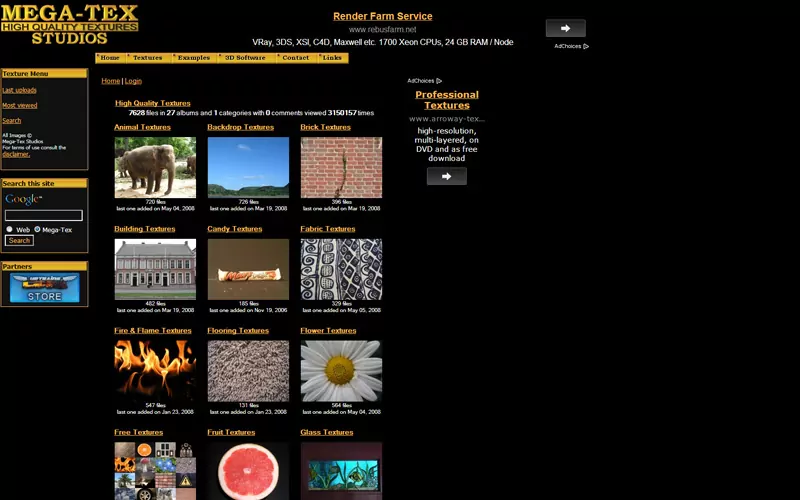Click the Mega-Tex Studios logo
Viewport: 800px width, 500px height.
69,24
